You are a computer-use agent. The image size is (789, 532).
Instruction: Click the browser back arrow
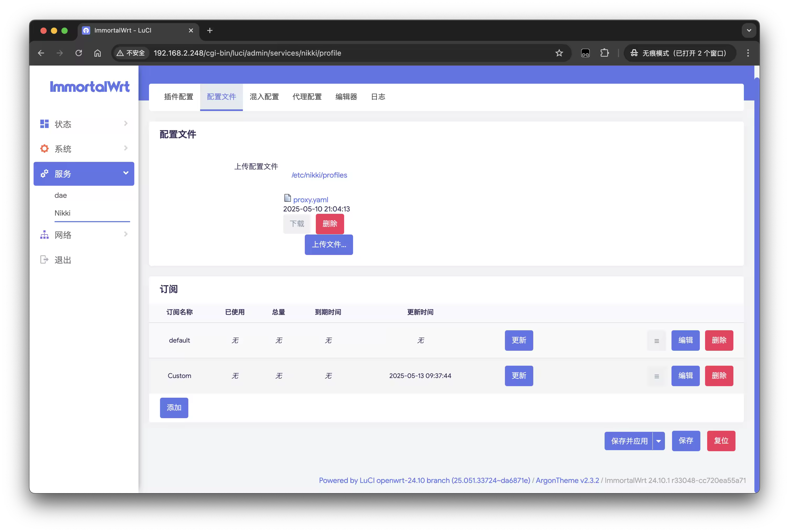(41, 53)
